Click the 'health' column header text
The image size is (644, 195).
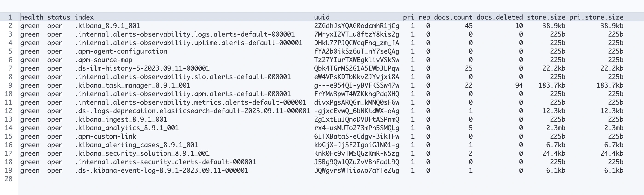point(32,17)
